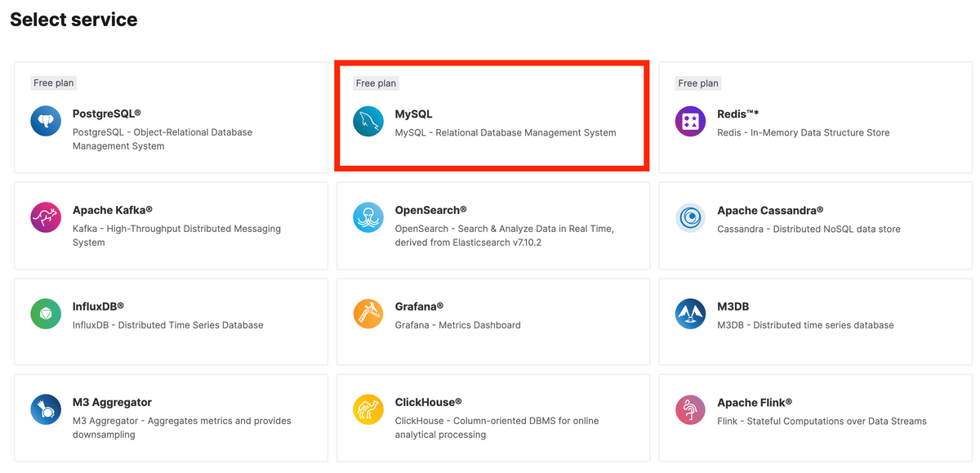Click the Apache Cassandra logo icon

pyautogui.click(x=690, y=217)
